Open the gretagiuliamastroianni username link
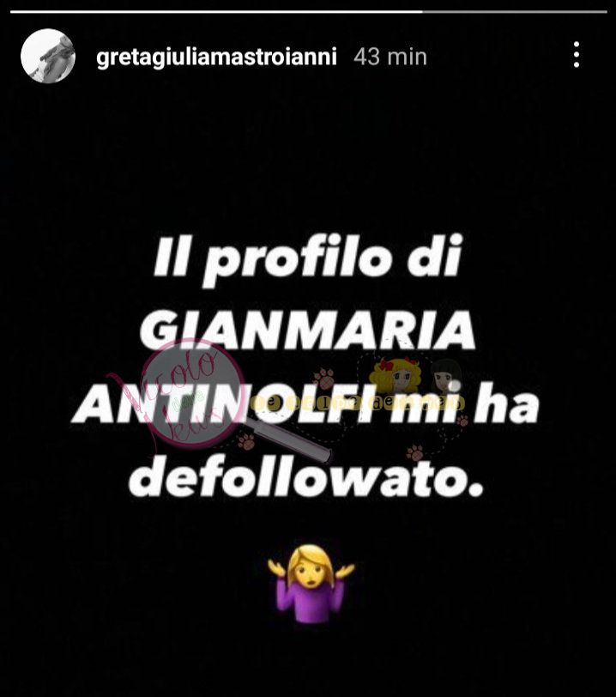 point(216,57)
